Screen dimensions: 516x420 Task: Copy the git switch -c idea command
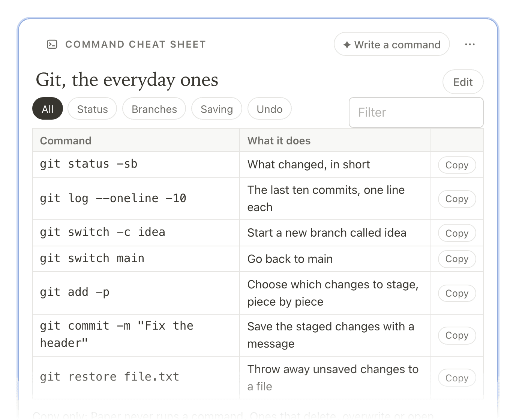tap(457, 233)
